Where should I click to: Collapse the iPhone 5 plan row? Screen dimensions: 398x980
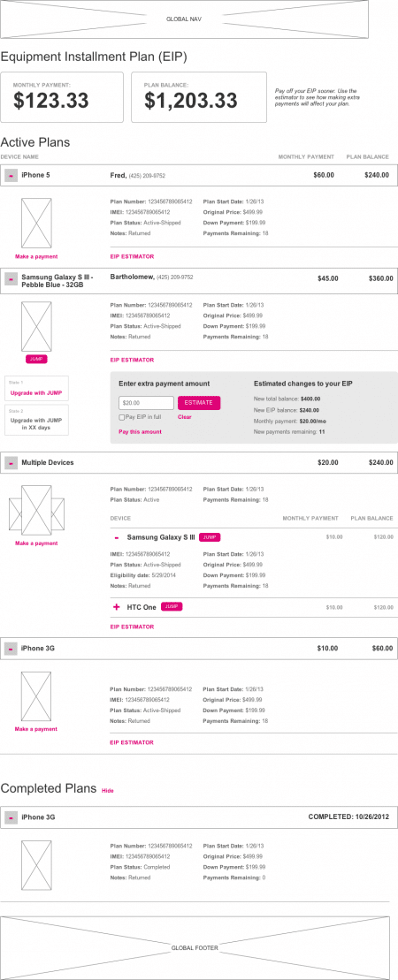tap(11, 176)
